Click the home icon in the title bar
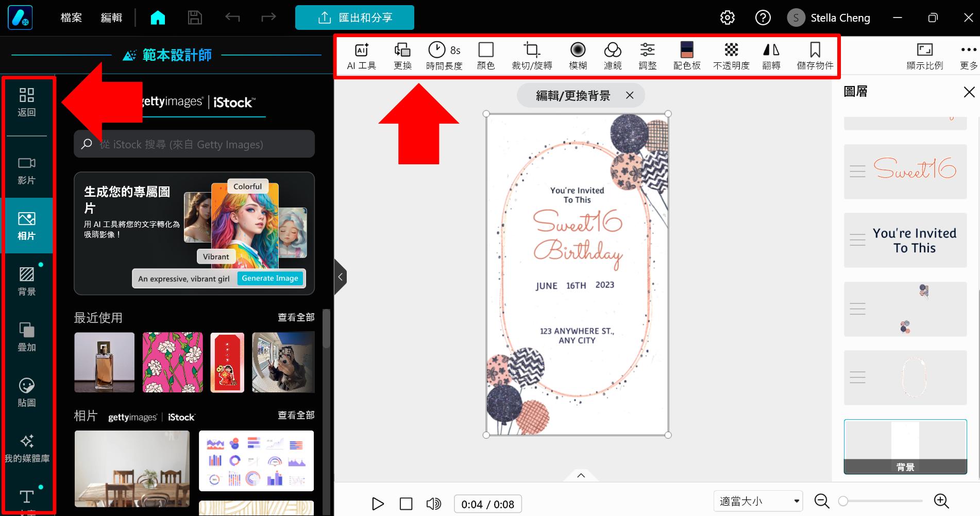The image size is (980, 516). pos(158,17)
